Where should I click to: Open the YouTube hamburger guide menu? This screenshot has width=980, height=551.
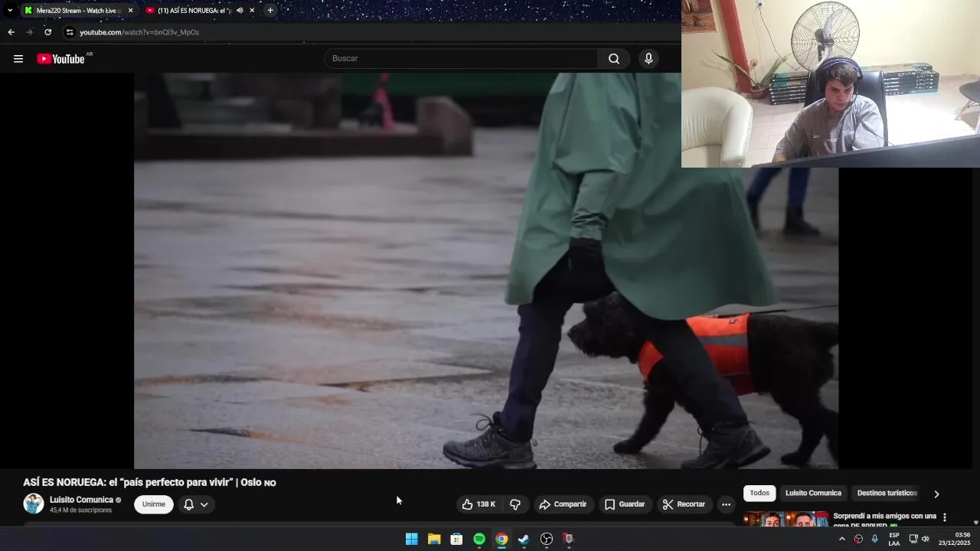(18, 59)
